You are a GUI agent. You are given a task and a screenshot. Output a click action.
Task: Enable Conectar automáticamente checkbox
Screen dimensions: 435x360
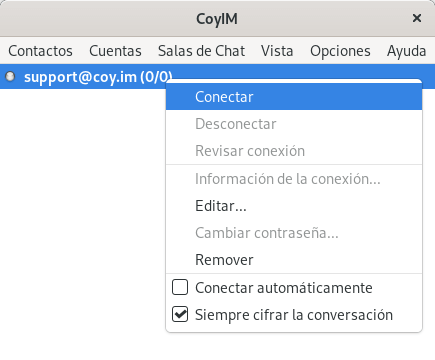coord(180,287)
